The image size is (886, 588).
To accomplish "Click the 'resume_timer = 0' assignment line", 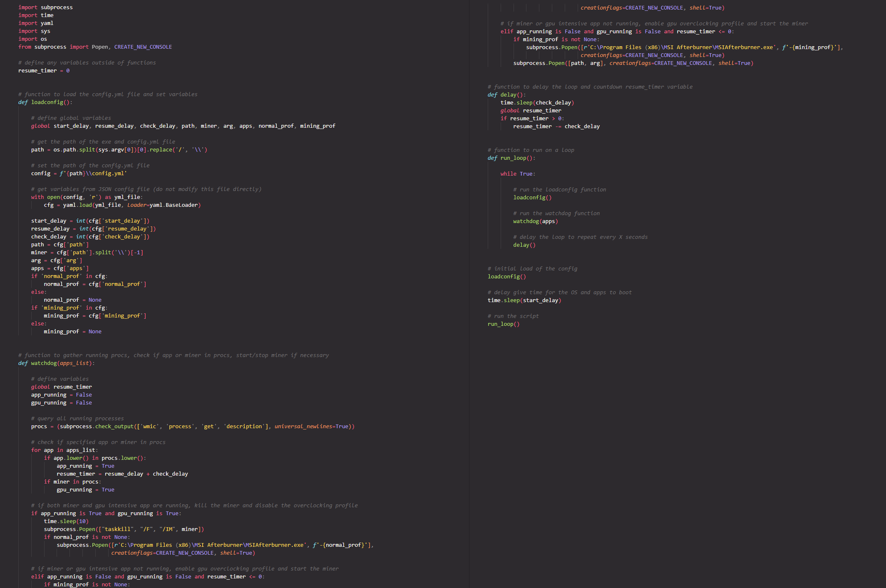I will click(44, 71).
